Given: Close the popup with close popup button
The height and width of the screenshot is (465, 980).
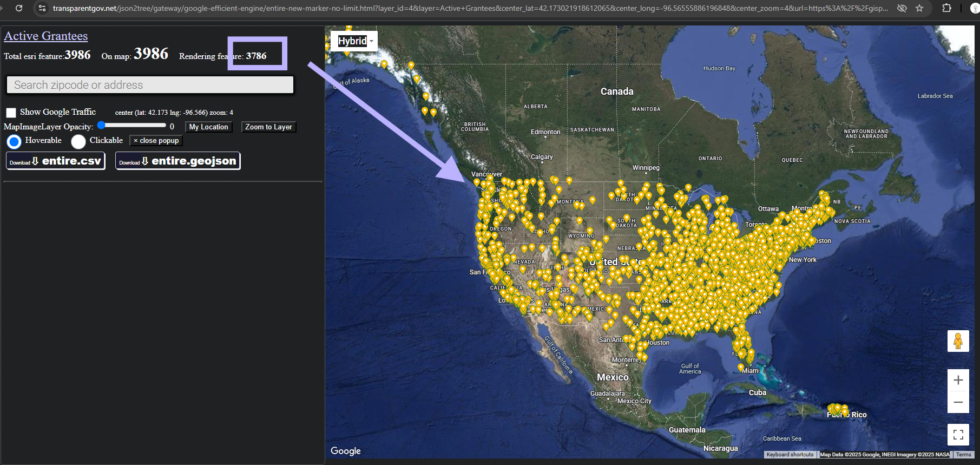Looking at the screenshot, I should [x=156, y=140].
